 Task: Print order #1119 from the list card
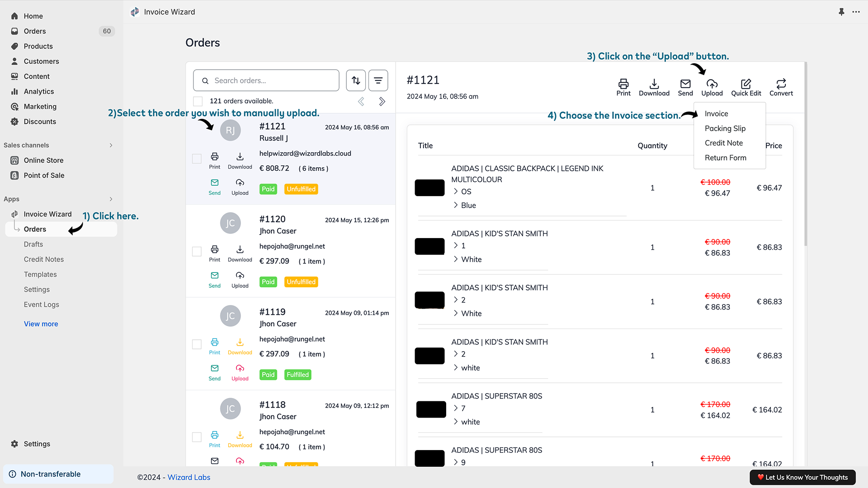point(215,346)
